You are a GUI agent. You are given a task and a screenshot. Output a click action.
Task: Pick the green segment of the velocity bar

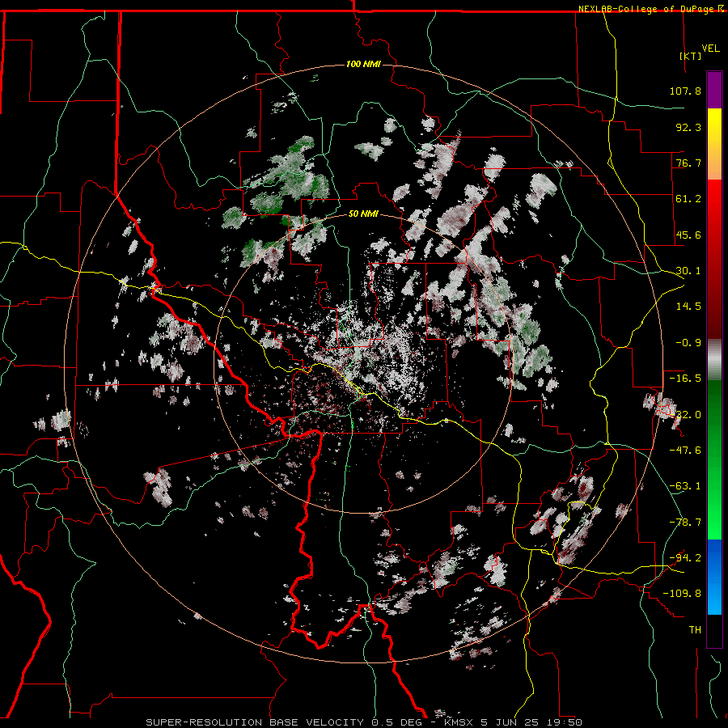pos(714,459)
